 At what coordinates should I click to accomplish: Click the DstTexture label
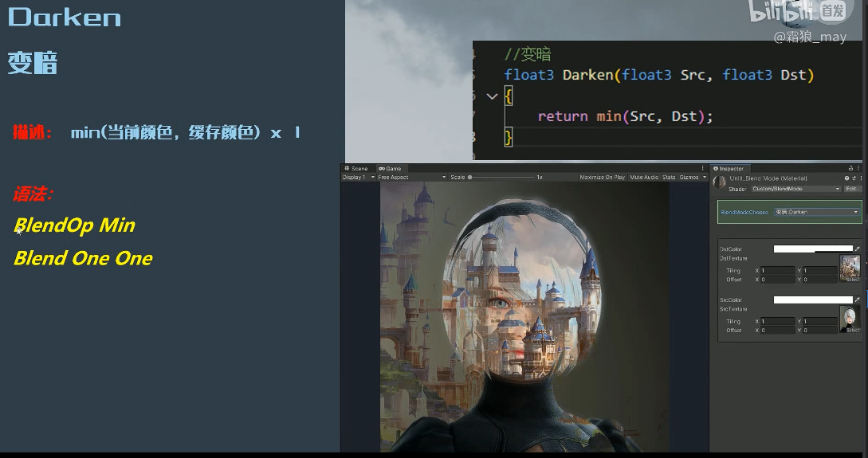pos(733,258)
